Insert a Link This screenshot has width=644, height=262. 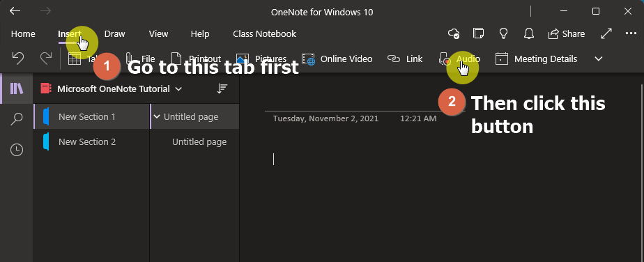[405, 59]
